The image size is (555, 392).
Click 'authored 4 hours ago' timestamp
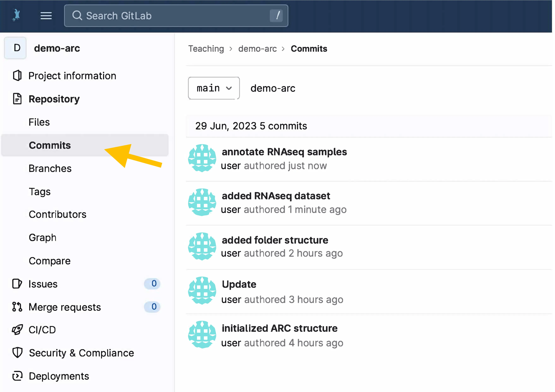pyautogui.click(x=294, y=343)
